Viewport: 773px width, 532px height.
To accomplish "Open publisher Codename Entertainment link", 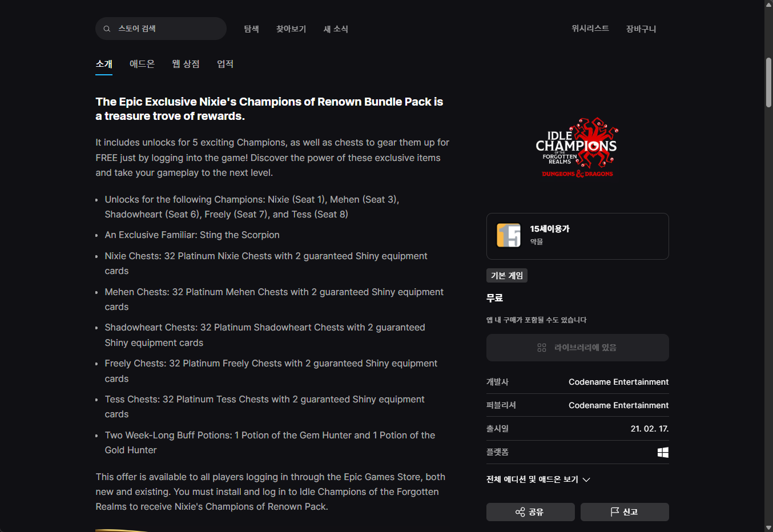I will (618, 405).
